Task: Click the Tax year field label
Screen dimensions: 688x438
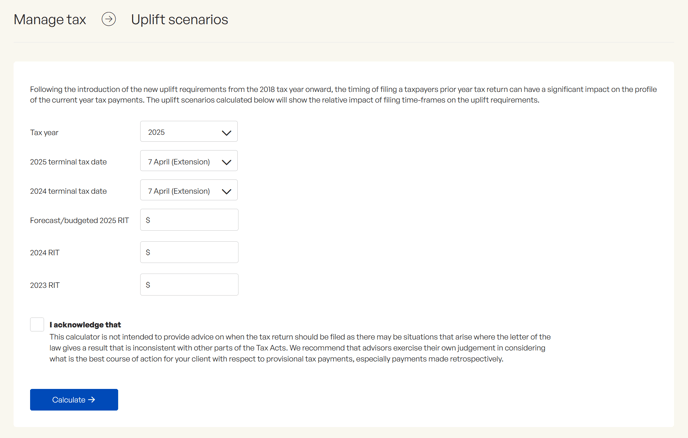Action: (x=44, y=133)
